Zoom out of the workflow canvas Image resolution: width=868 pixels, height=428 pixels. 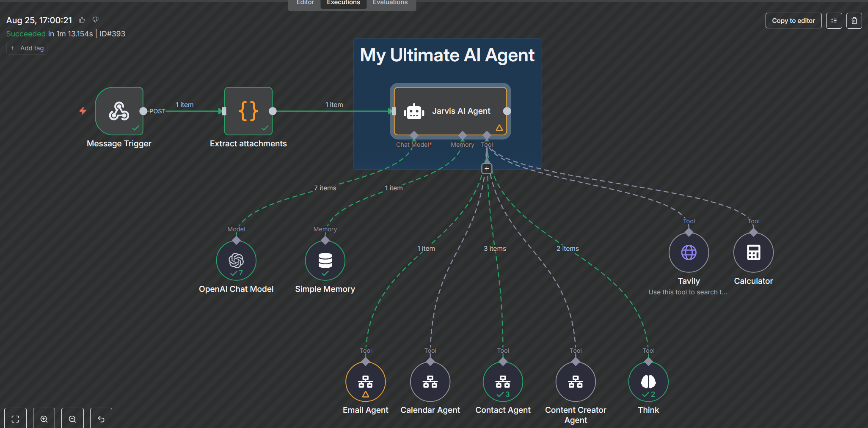pyautogui.click(x=72, y=419)
